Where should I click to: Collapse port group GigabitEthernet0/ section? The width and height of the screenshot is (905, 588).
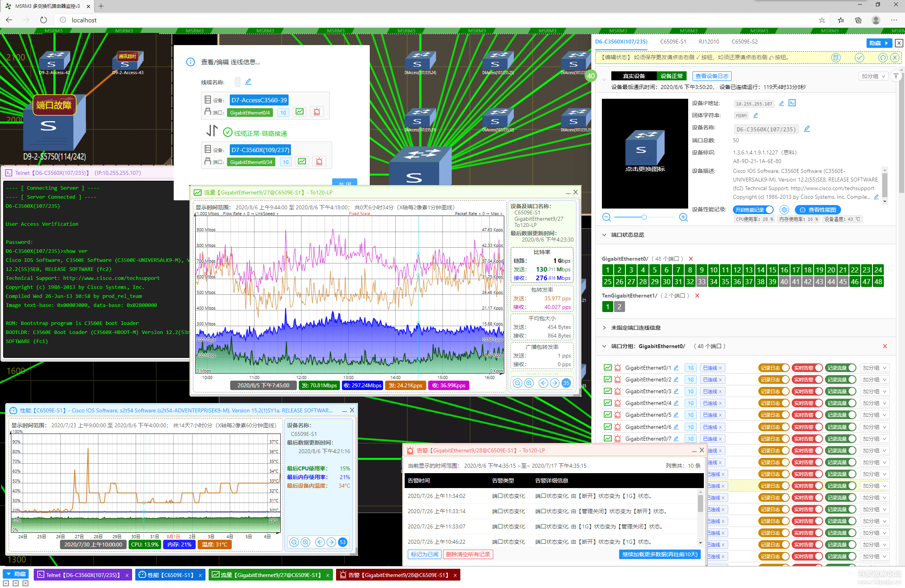pos(604,346)
